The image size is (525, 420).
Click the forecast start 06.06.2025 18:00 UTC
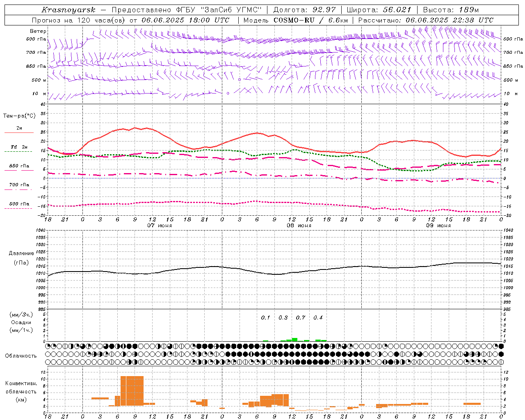click(x=186, y=20)
